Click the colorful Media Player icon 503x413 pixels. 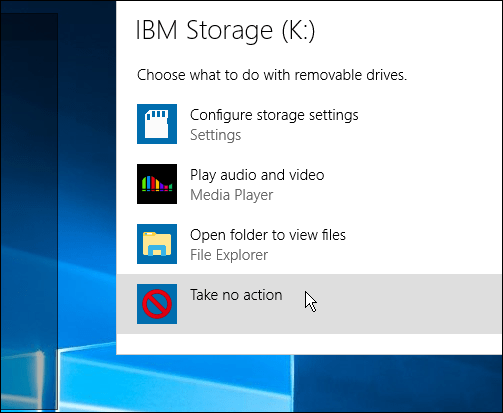[157, 184]
